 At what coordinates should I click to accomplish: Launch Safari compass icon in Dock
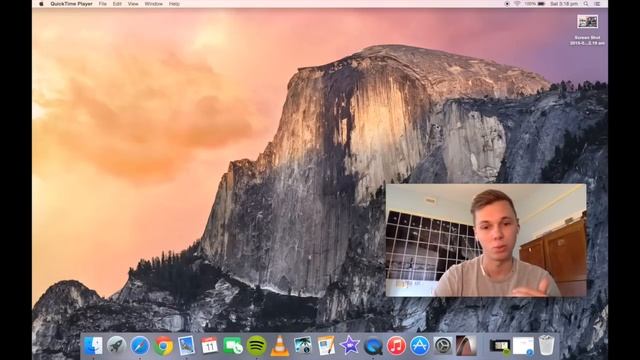140,346
